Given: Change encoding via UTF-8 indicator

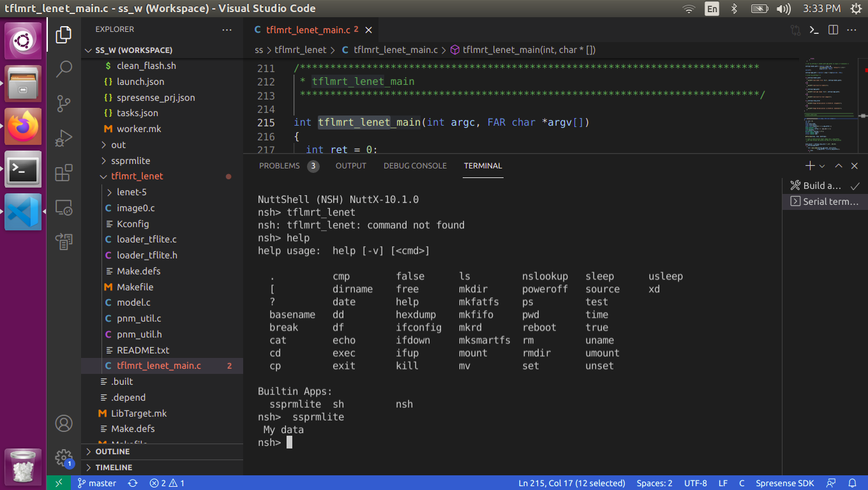Looking at the screenshot, I should [x=696, y=483].
